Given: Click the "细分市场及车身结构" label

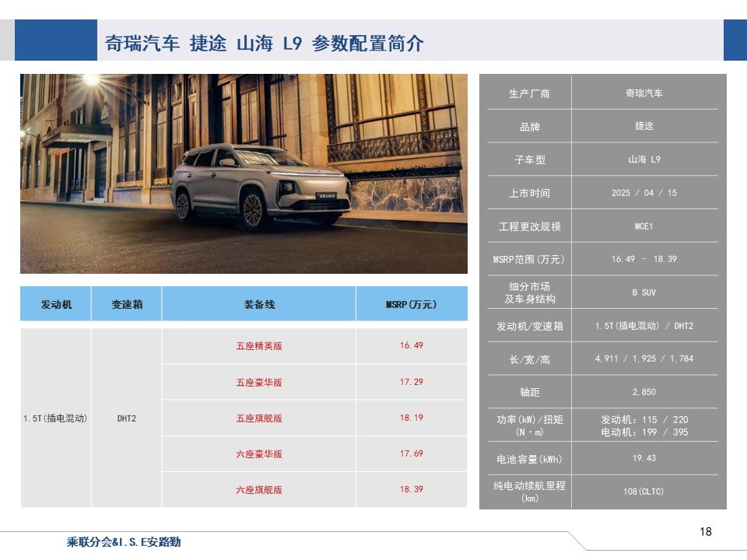Looking at the screenshot, I should point(529,292).
